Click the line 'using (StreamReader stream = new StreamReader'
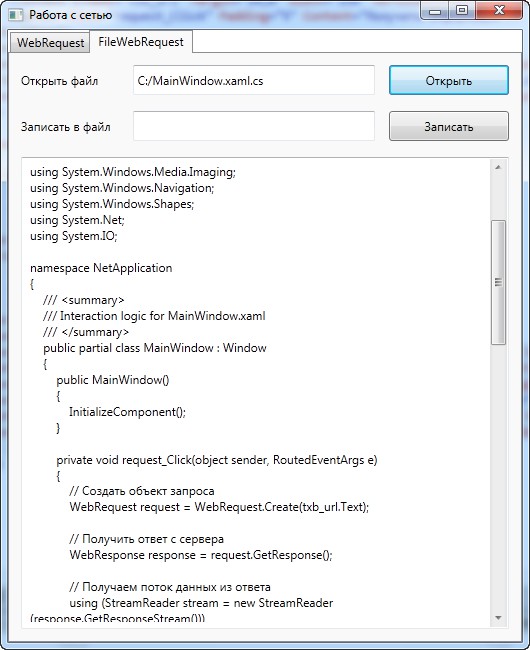This screenshot has width=530, height=650. (201, 603)
